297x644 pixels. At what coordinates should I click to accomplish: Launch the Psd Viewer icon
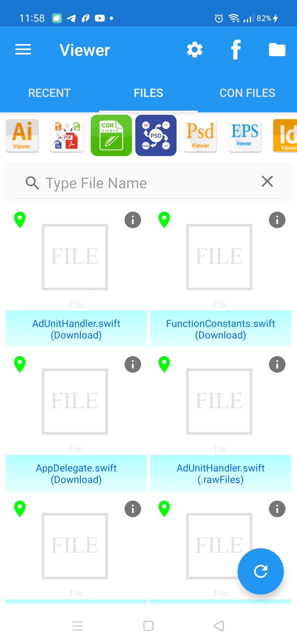pos(200,135)
